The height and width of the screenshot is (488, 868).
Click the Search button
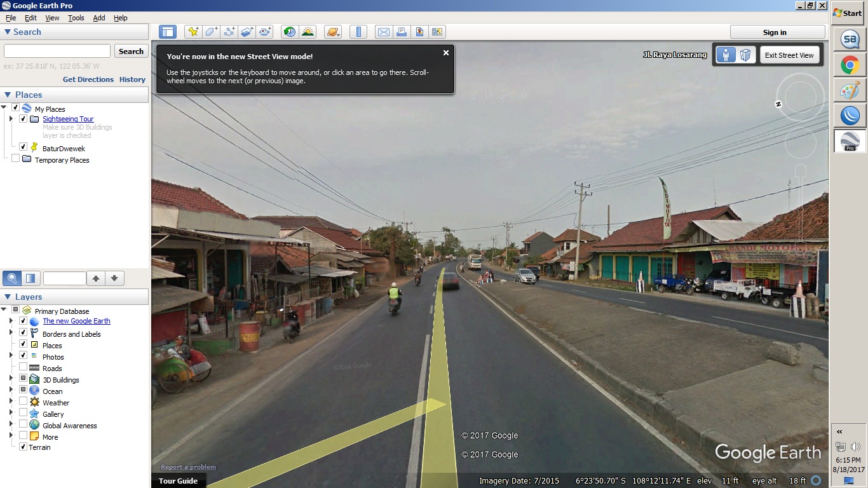[x=131, y=51]
